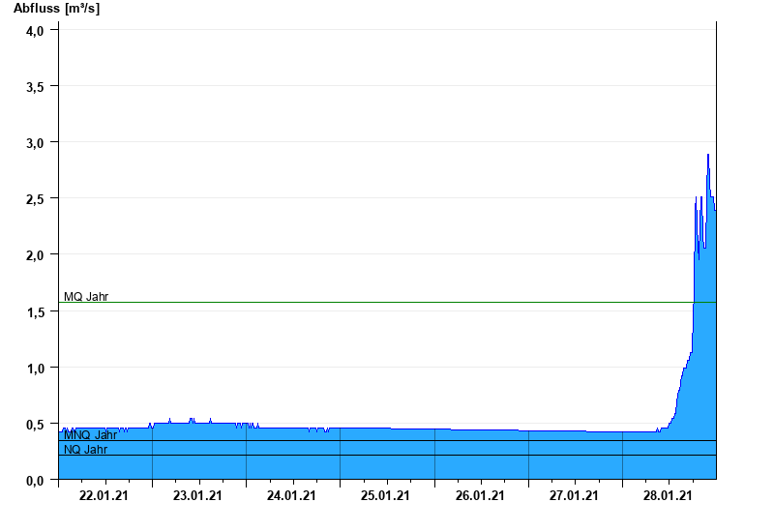This screenshot has width=774, height=532.
Task: Select the 'NQ Jahr' threshold label
Action: 86,449
